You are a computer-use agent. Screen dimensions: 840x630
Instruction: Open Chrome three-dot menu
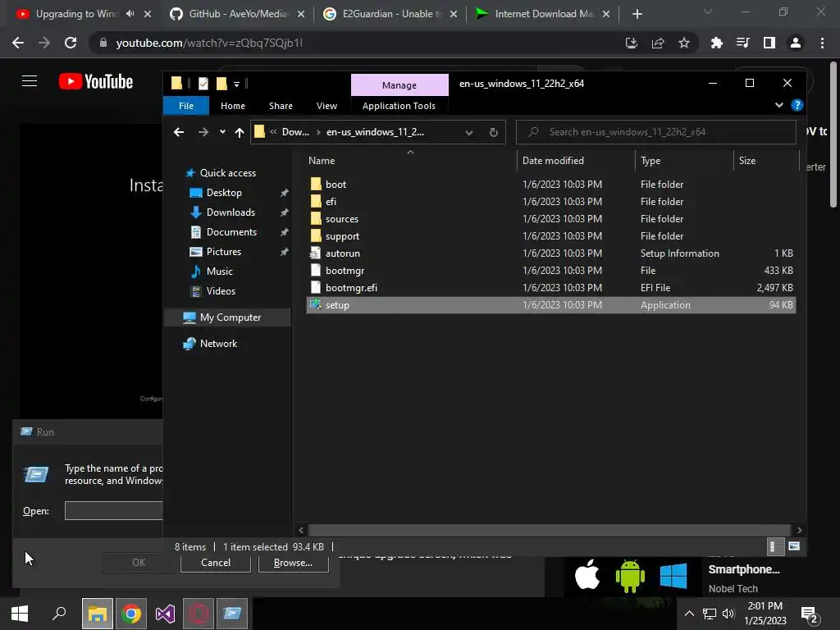pos(822,43)
